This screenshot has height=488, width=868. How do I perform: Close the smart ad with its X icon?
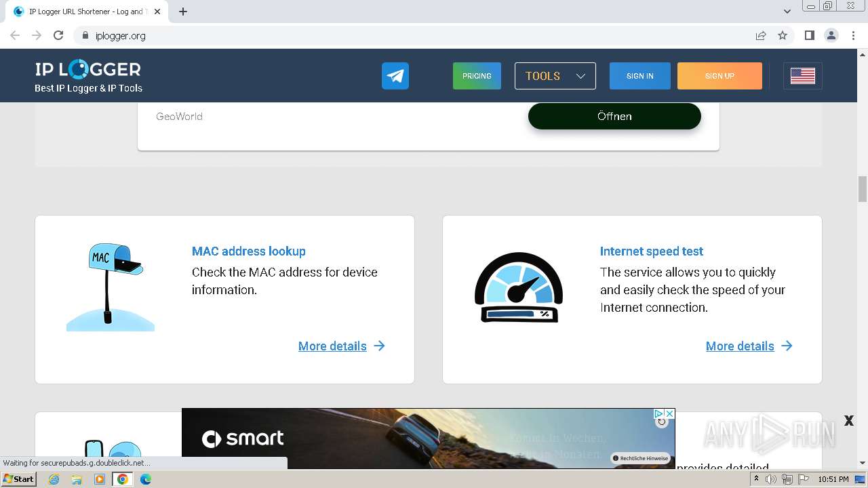[669, 413]
